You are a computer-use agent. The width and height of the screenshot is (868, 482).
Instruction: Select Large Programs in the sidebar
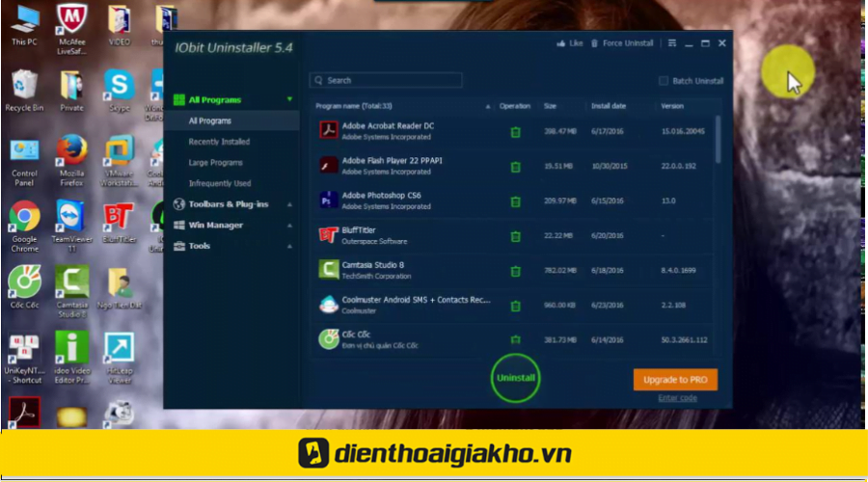[215, 163]
